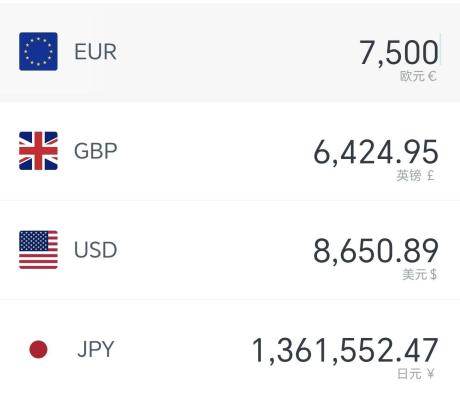This screenshot has width=460, height=394.
Task: Tap the United Kingdom flag icon
Action: [x=38, y=151]
